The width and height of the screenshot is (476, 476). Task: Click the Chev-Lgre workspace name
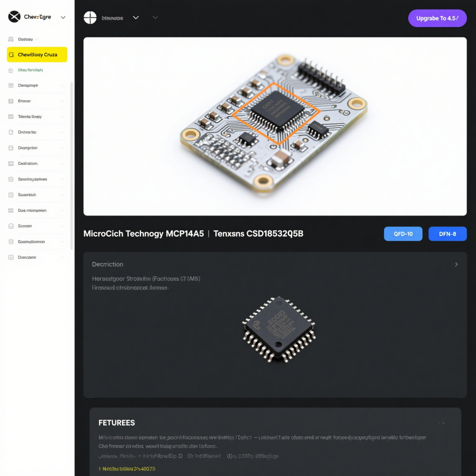tap(37, 17)
